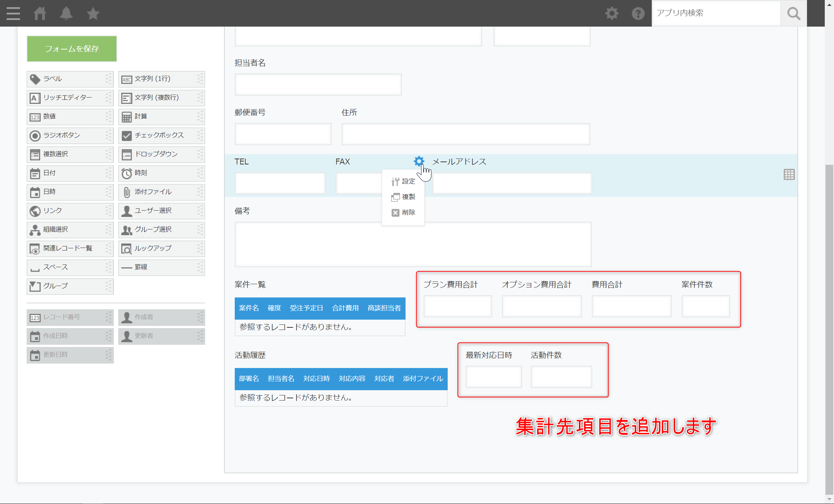Open the favorites star icon
This screenshot has width=834, height=504.
(x=93, y=13)
